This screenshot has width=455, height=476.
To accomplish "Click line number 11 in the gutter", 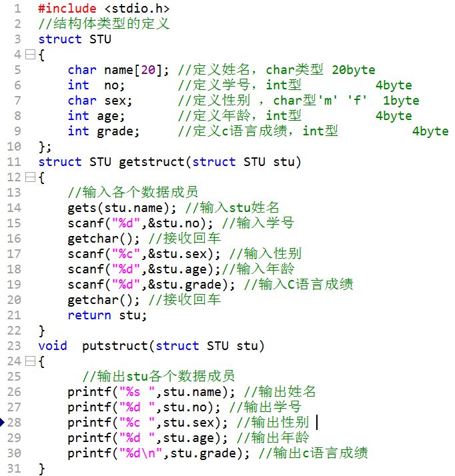I will click(x=14, y=162).
